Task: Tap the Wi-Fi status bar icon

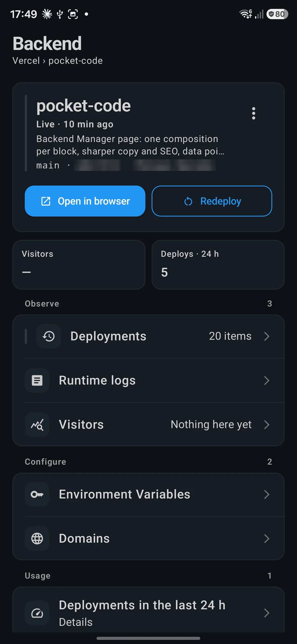Action: pyautogui.click(x=246, y=14)
